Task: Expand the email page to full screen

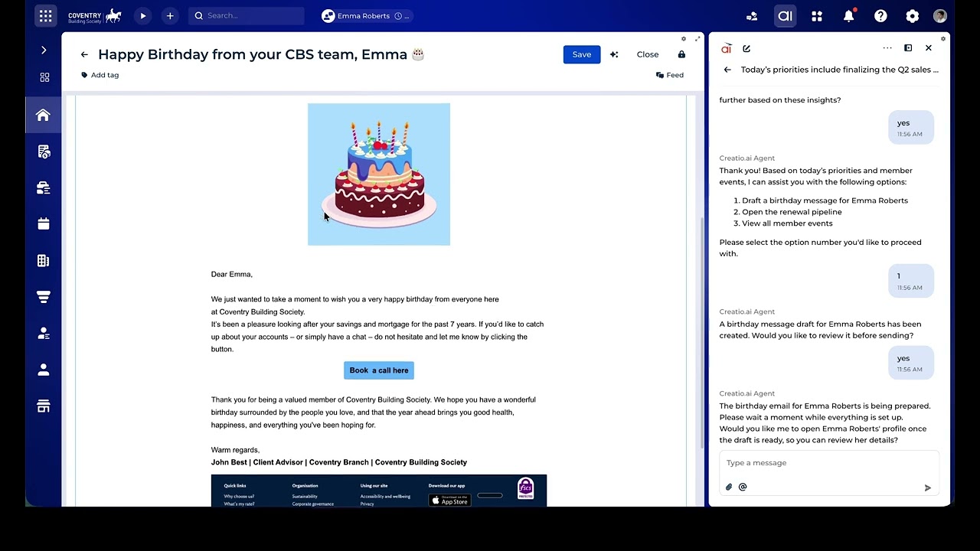Action: coord(697,39)
